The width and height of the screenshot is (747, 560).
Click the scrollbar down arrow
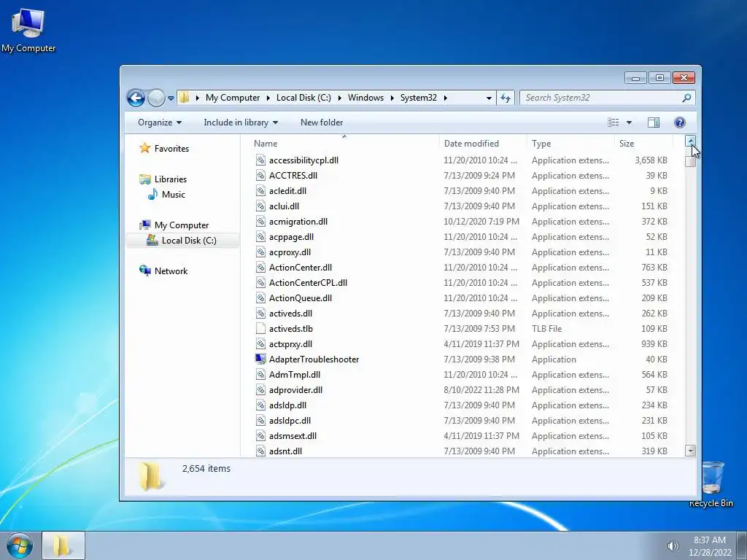point(690,451)
